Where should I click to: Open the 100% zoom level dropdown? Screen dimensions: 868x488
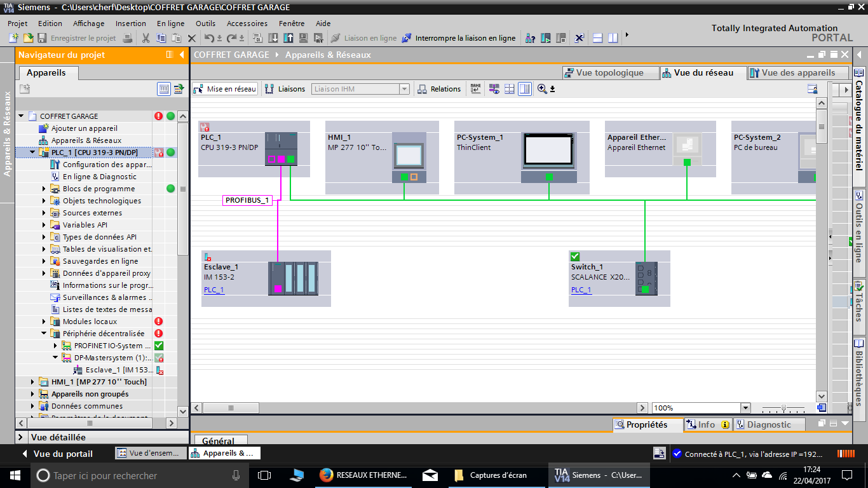[x=745, y=408]
